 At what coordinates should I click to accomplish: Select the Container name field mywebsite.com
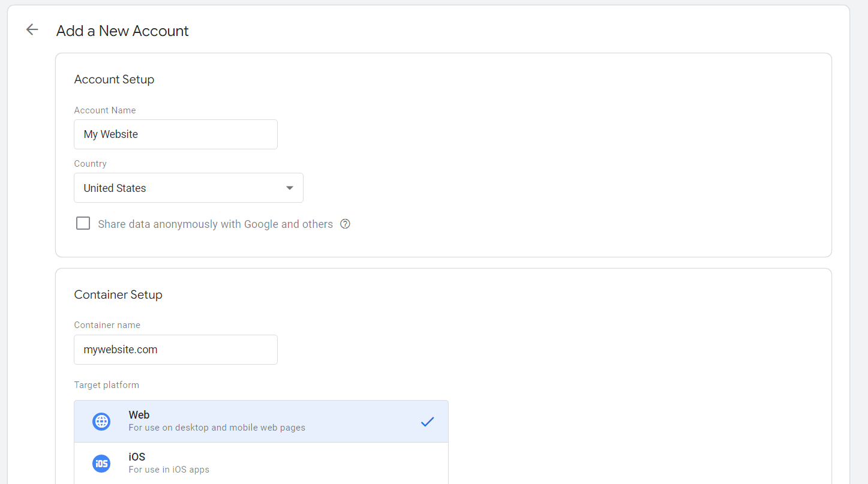click(x=175, y=349)
